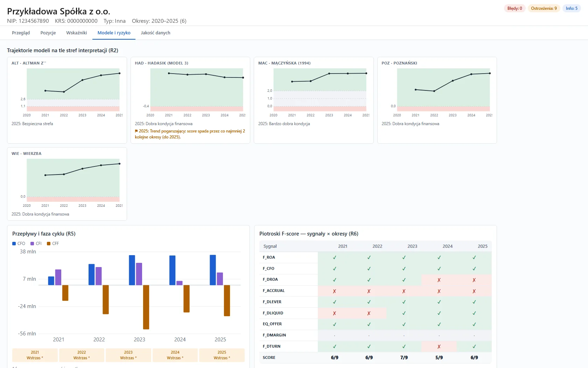The height and width of the screenshot is (368, 588).
Task: Select the Jakość danych tab
Action: point(155,33)
